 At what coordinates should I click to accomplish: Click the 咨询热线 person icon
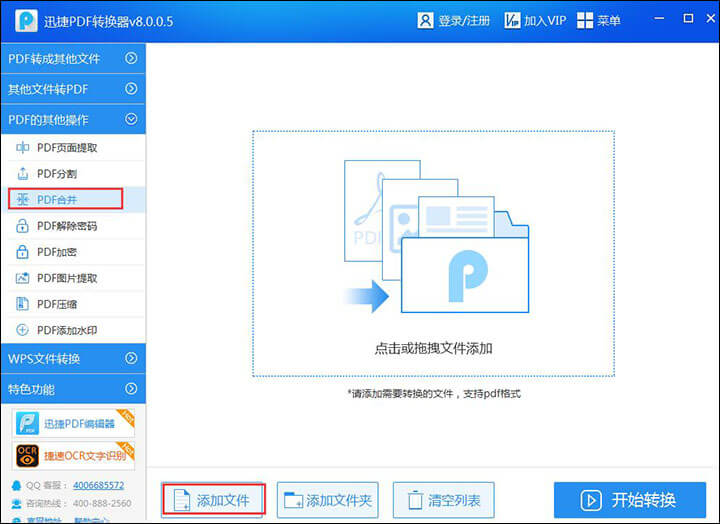tap(17, 504)
